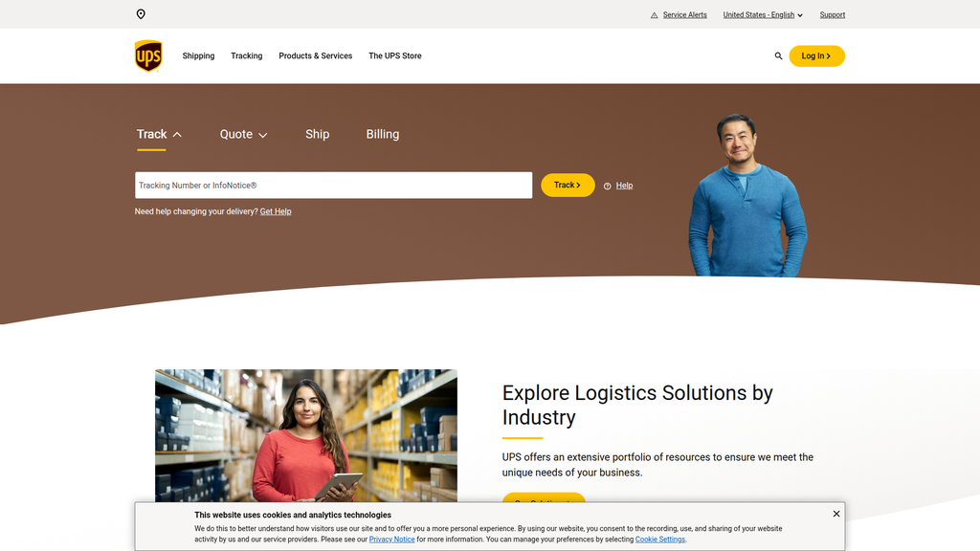Open the Tracking menu

[246, 55]
